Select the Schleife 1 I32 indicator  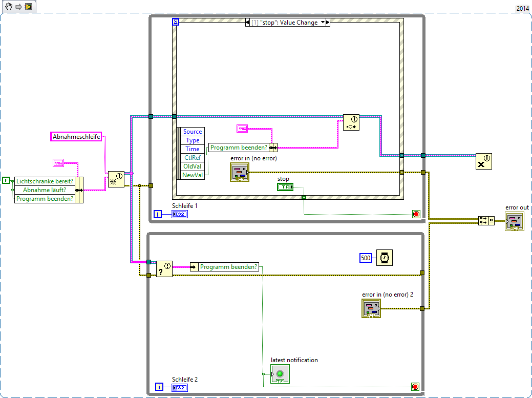[180, 214]
